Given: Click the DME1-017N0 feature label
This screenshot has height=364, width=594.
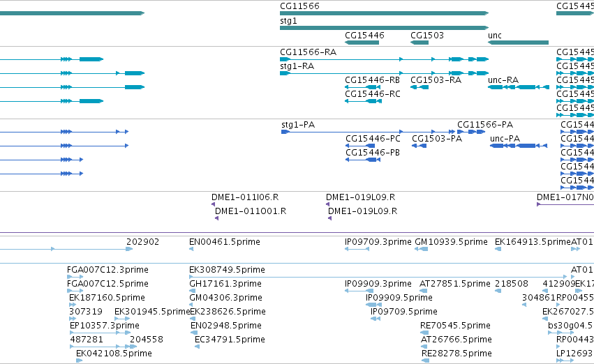Looking at the screenshot, I should click(x=565, y=197).
